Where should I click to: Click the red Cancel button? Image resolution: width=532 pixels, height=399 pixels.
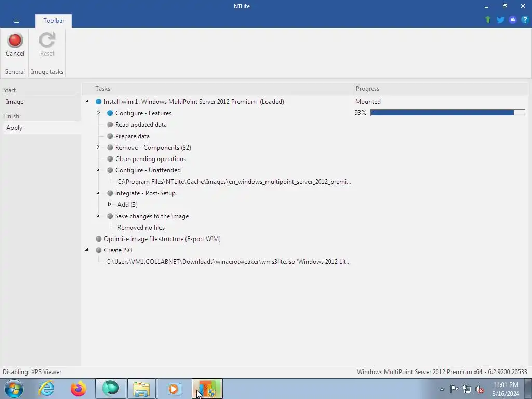tap(15, 45)
